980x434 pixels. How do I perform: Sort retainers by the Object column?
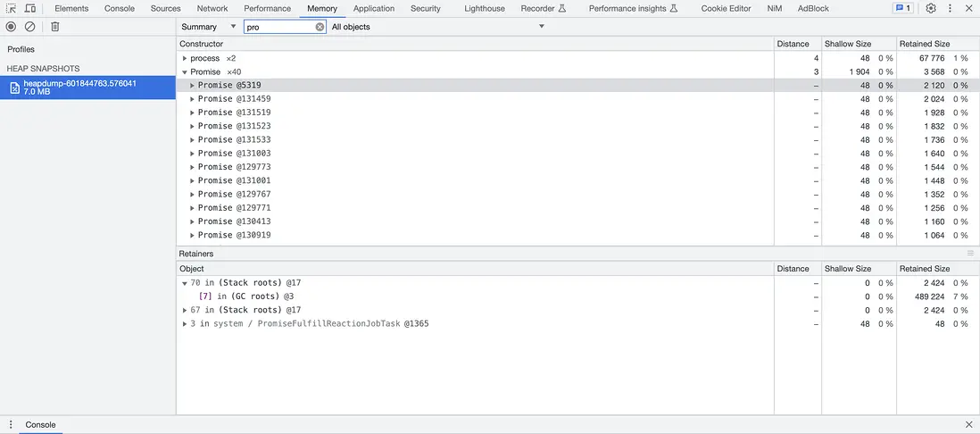coord(476,268)
